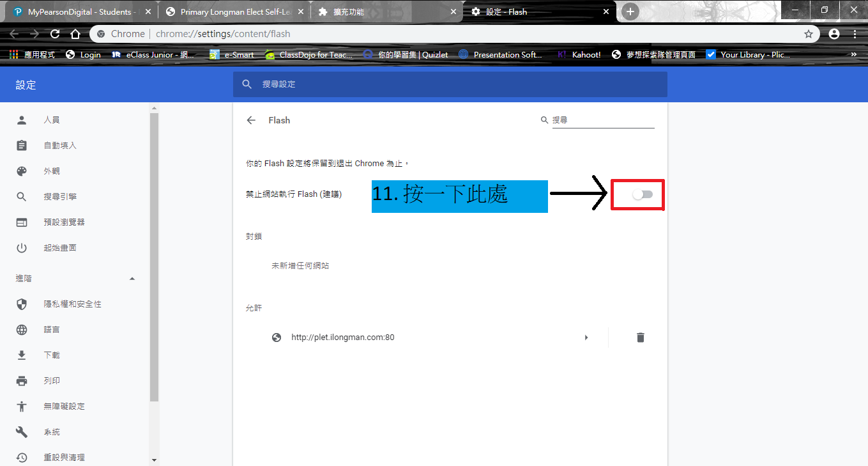The height and width of the screenshot is (466, 868).
Task: Open a new browser tab
Action: click(x=630, y=12)
